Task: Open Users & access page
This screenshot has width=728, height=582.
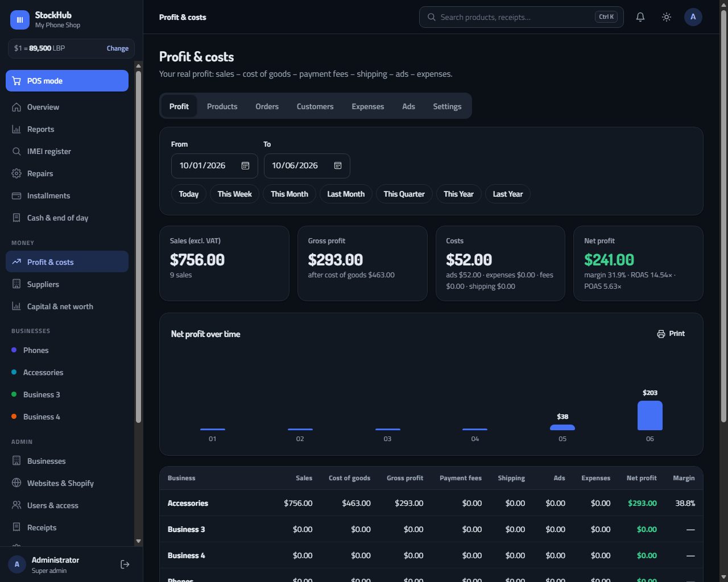Action: pos(67,505)
